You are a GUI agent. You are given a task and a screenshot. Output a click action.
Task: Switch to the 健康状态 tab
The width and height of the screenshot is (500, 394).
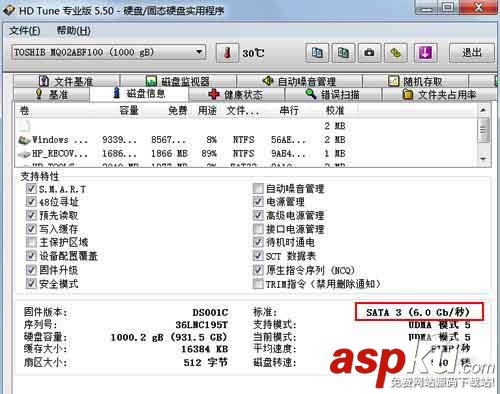pos(236,95)
